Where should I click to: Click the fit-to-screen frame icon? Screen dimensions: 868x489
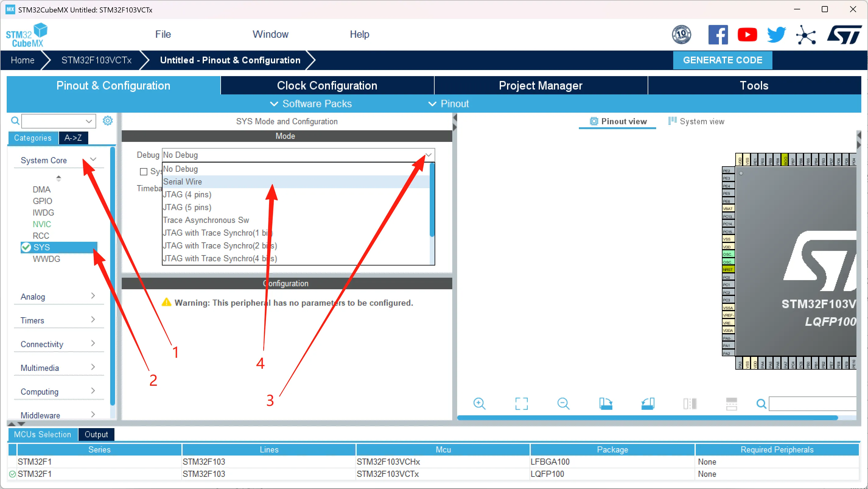521,403
